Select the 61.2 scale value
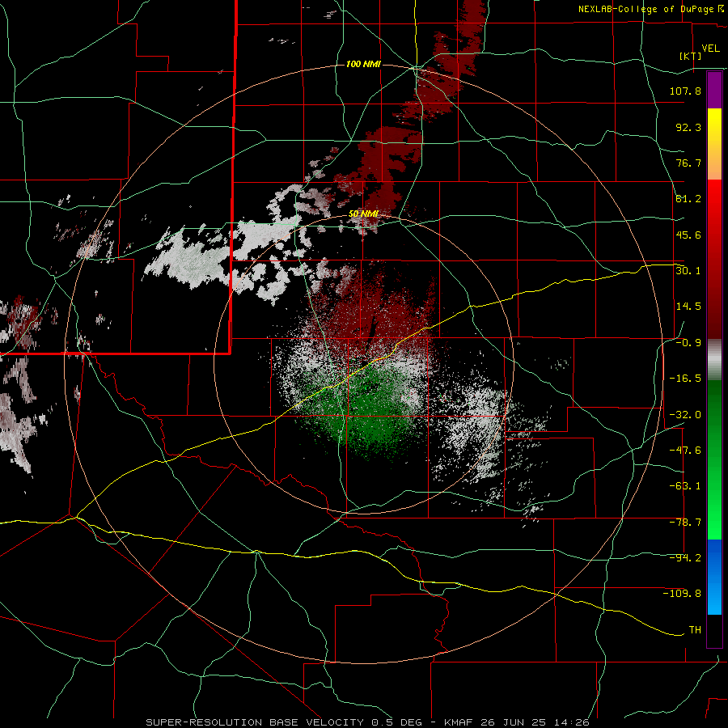The height and width of the screenshot is (728, 728). (688, 199)
